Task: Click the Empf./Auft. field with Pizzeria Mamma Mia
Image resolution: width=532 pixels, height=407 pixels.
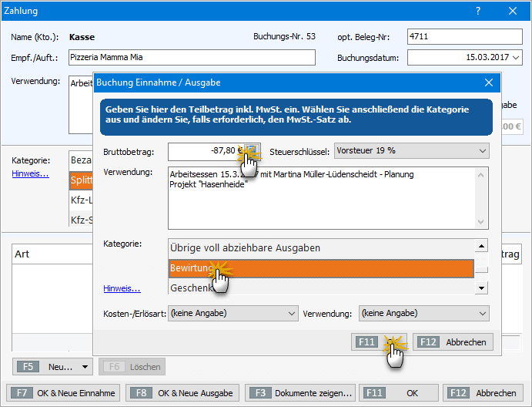Action: pos(191,58)
